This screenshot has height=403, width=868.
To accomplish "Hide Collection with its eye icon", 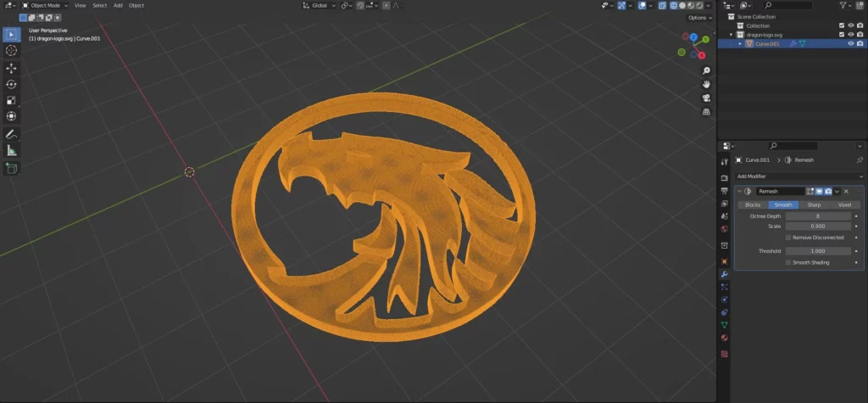I will (x=851, y=25).
